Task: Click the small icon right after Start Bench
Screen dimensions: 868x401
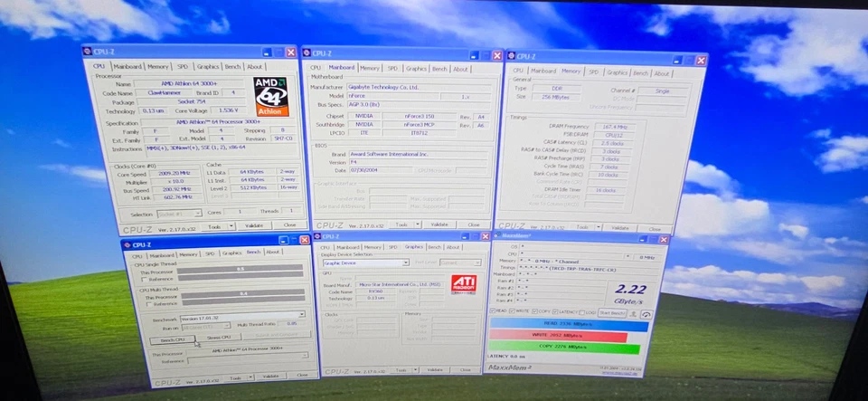Action: tap(633, 313)
